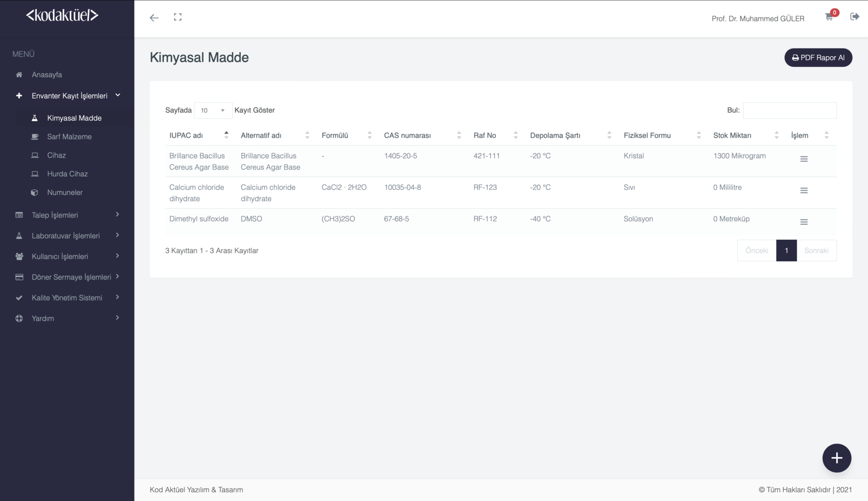Toggle fullscreen mode icon
This screenshot has height=501, width=868.
(178, 18)
